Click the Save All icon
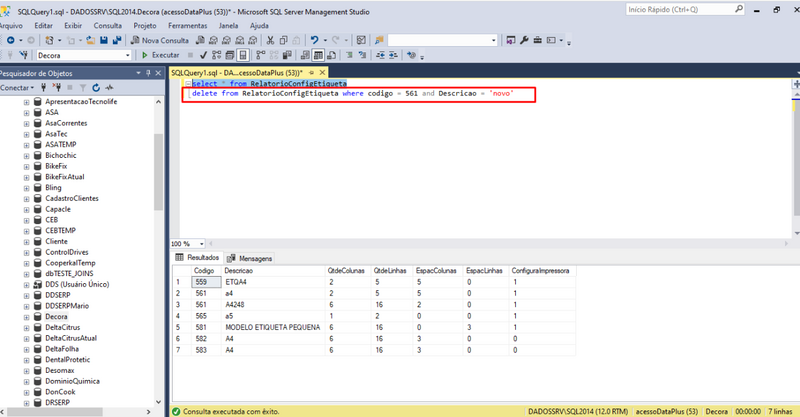800x417 pixels. (117, 40)
